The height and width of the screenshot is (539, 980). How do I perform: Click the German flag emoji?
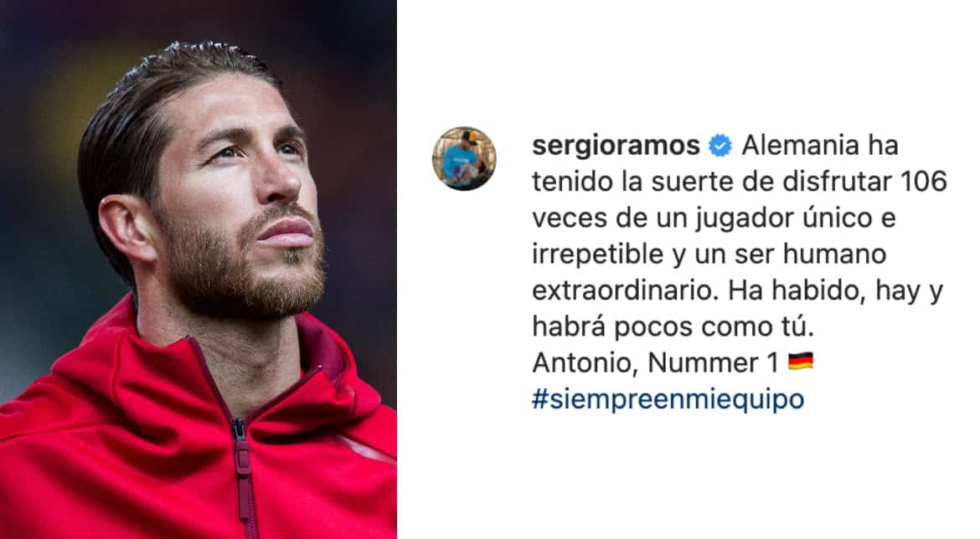pyautogui.click(x=800, y=362)
